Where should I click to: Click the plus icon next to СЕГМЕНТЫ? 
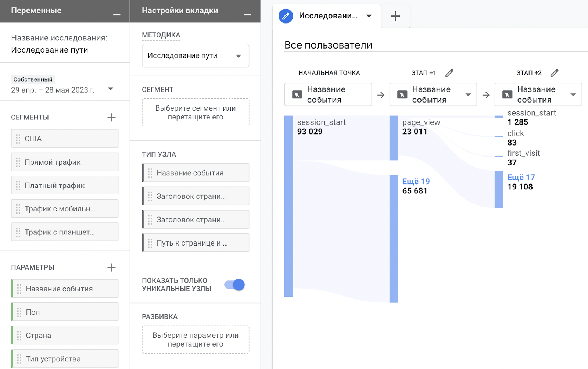tap(112, 117)
